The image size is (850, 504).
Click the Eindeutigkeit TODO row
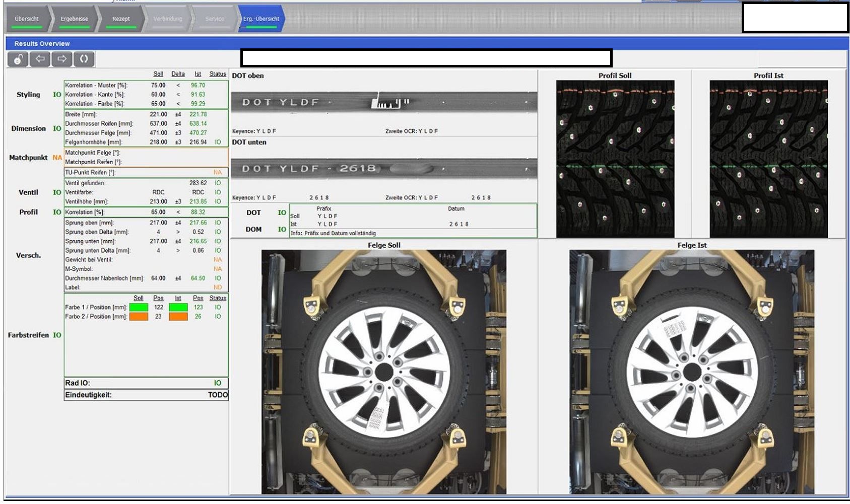pyautogui.click(x=146, y=395)
